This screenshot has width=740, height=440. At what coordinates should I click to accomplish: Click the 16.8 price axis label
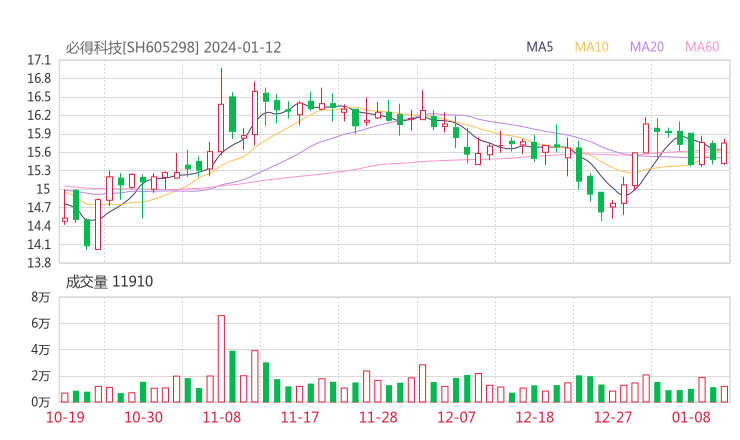[39, 79]
